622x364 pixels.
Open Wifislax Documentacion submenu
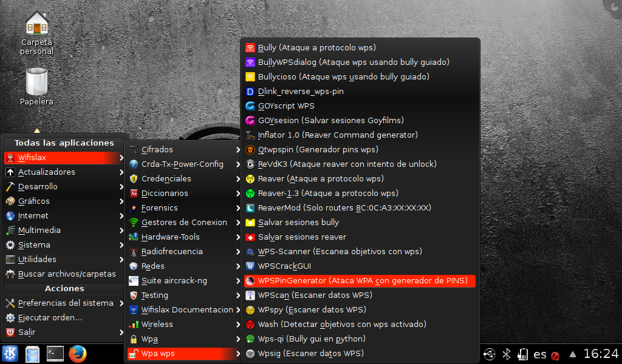[185, 310]
